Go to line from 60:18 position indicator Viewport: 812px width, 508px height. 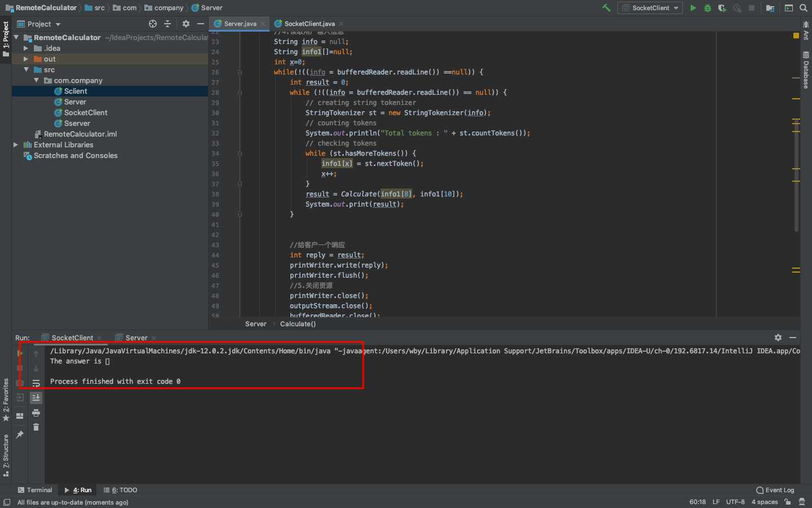(698, 502)
